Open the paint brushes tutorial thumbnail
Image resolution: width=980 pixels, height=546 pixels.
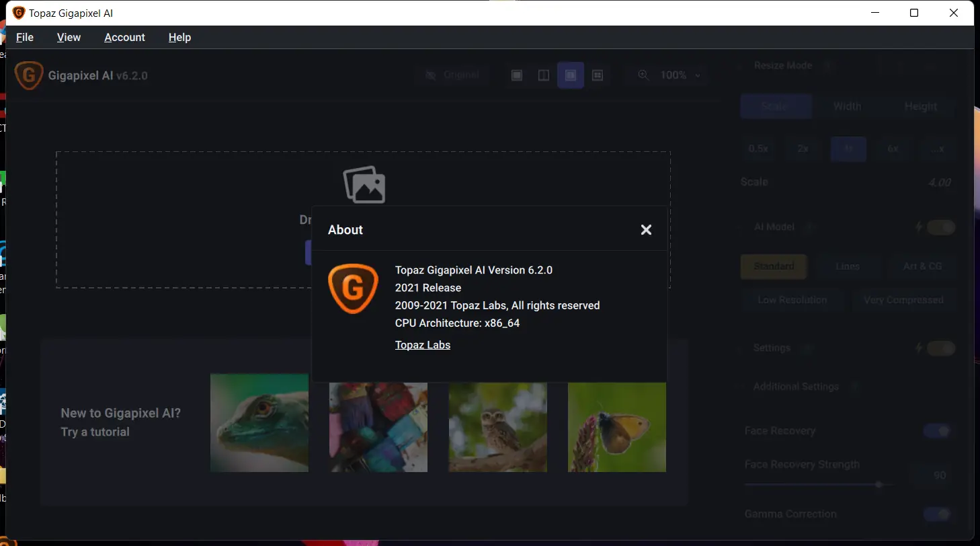click(x=378, y=427)
